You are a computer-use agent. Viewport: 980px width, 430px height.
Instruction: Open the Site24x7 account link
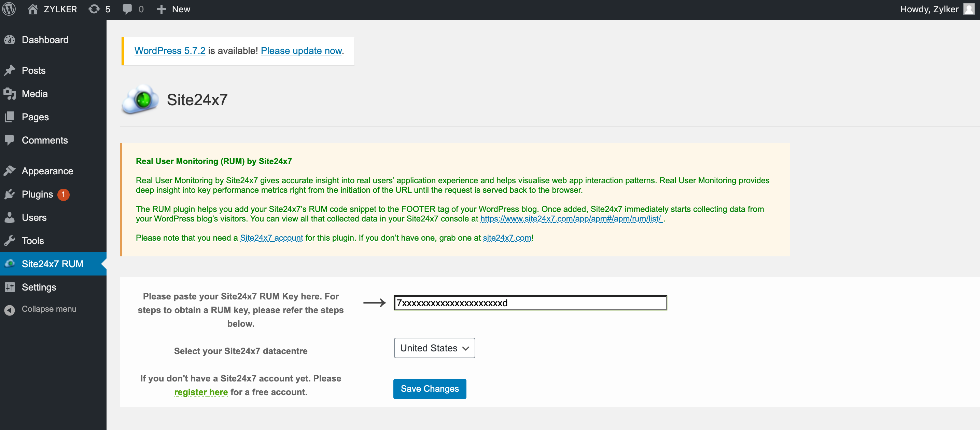pos(271,238)
